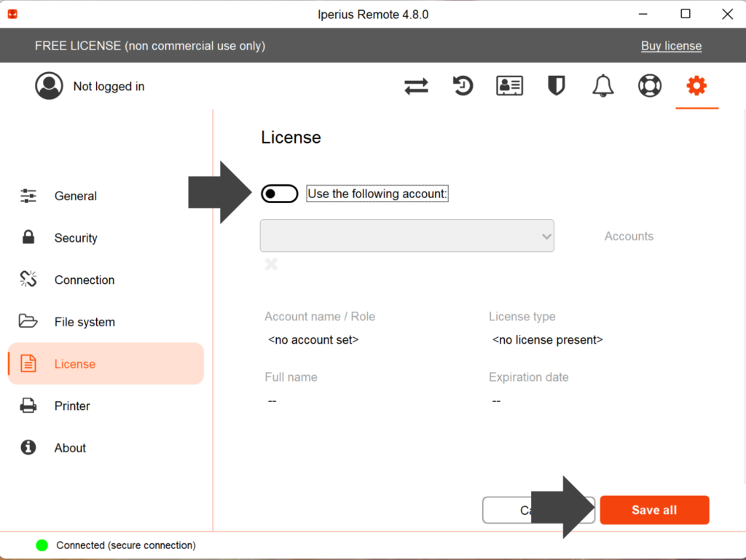The image size is (746, 560).
Task: Click the Accounts link
Action: pyautogui.click(x=629, y=236)
